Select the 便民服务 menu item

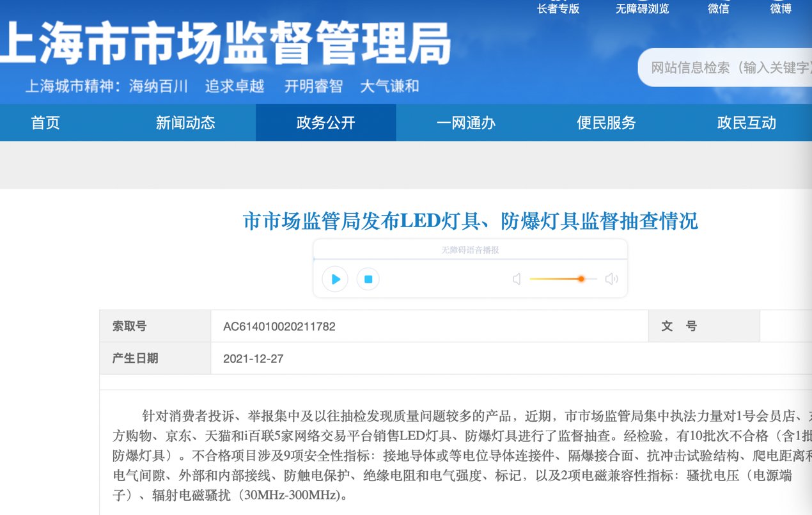[x=606, y=123]
